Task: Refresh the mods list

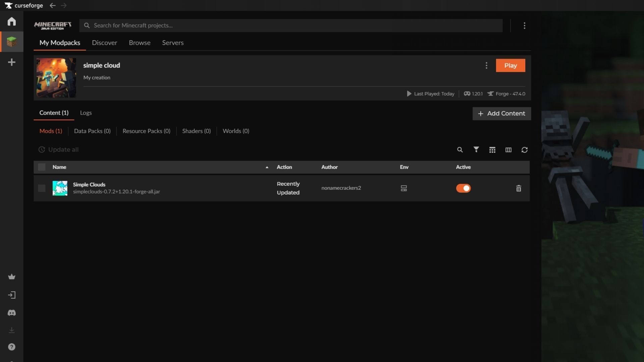Action: (x=525, y=150)
